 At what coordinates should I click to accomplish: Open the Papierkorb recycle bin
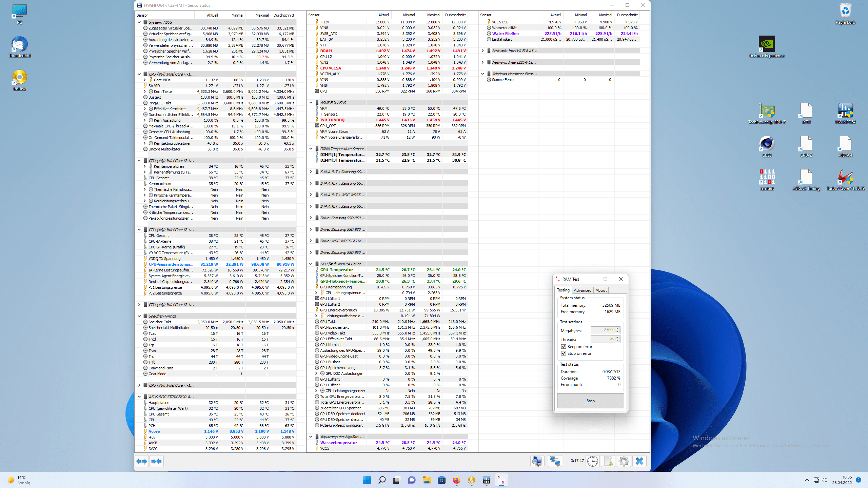coord(845,14)
